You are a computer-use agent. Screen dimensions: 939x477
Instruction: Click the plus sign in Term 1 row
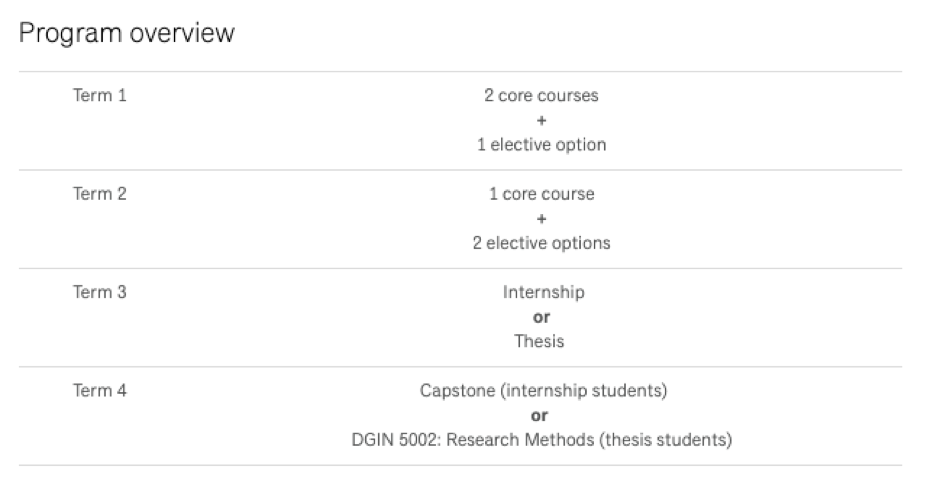541,120
